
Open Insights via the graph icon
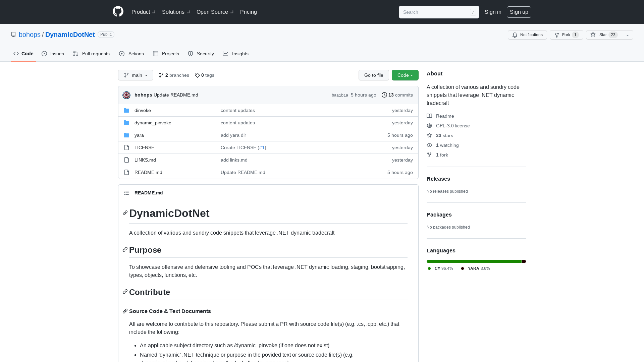[x=226, y=54]
